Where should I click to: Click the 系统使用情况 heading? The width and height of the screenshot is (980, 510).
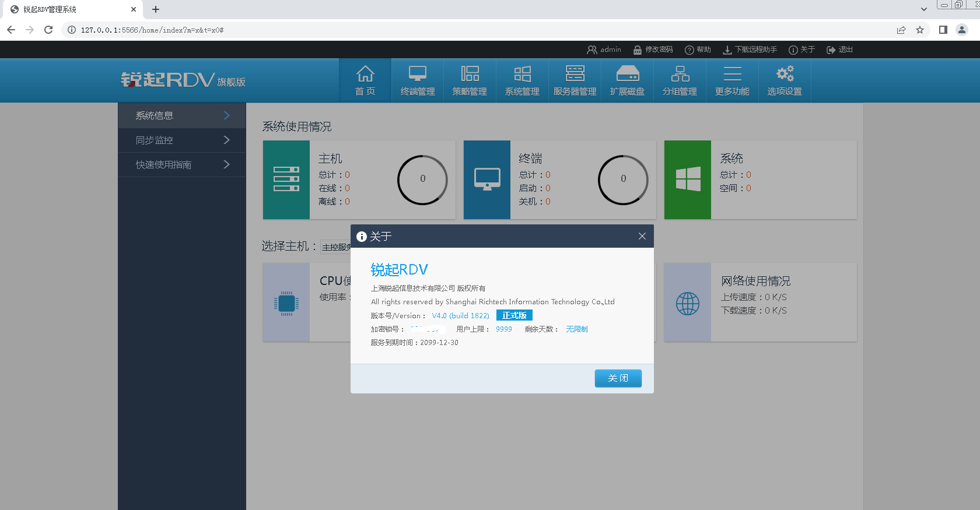point(297,126)
